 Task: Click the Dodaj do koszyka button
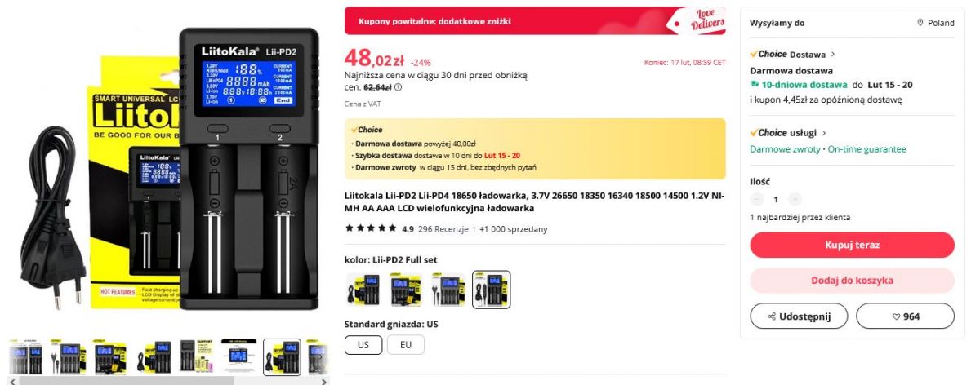852,280
